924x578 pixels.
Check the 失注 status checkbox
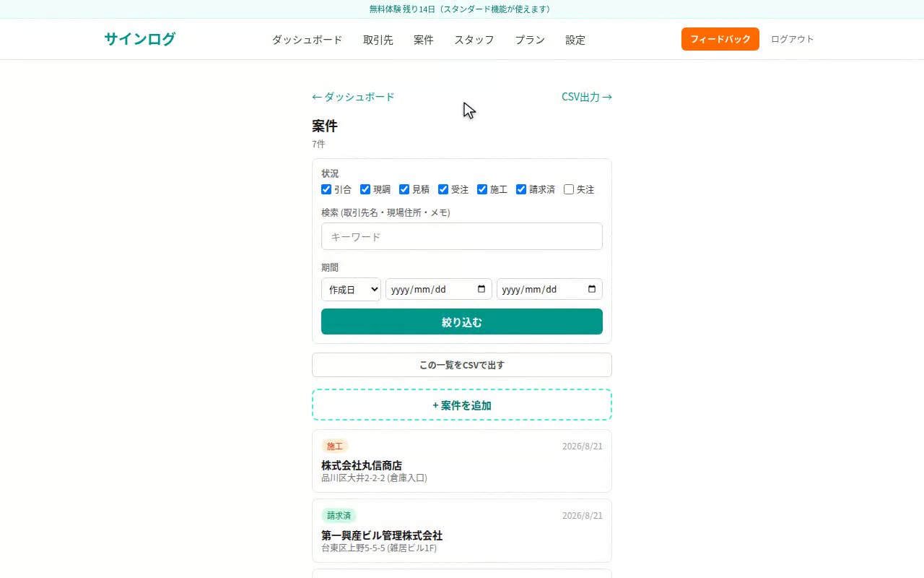[569, 189]
